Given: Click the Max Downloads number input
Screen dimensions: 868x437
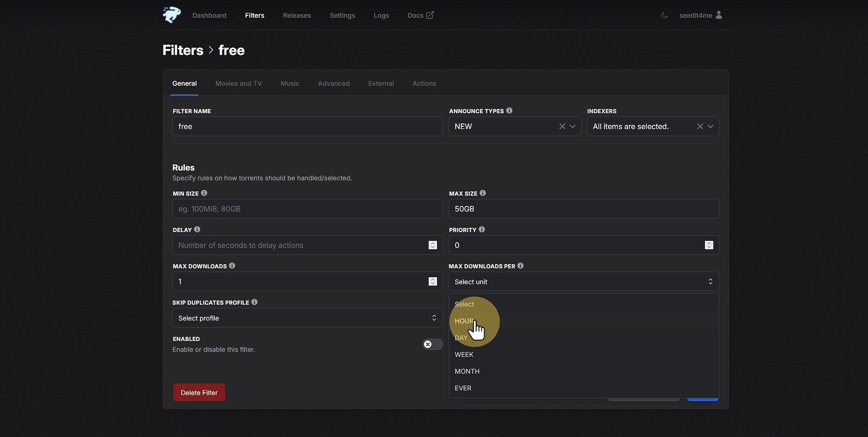Looking at the screenshot, I should pos(308,281).
